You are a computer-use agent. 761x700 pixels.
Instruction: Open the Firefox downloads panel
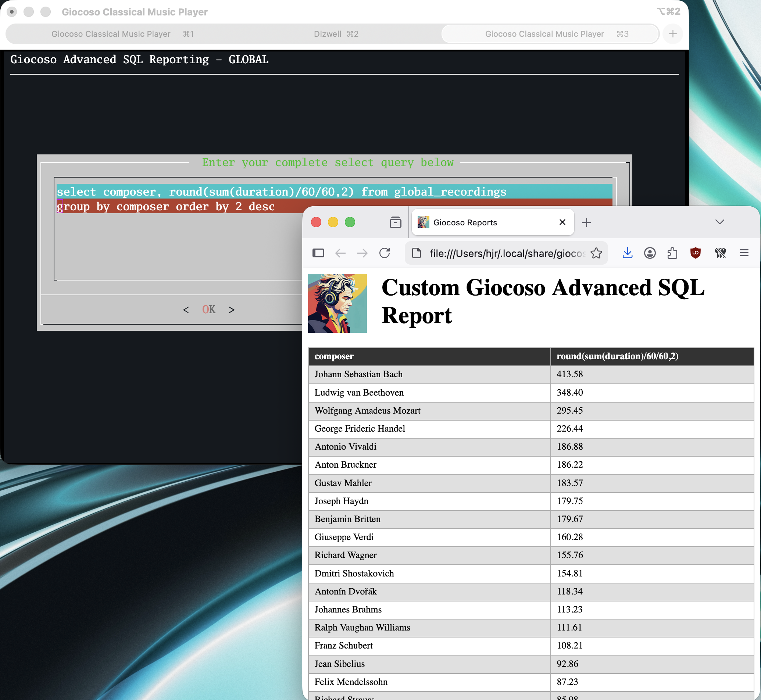pyautogui.click(x=627, y=253)
